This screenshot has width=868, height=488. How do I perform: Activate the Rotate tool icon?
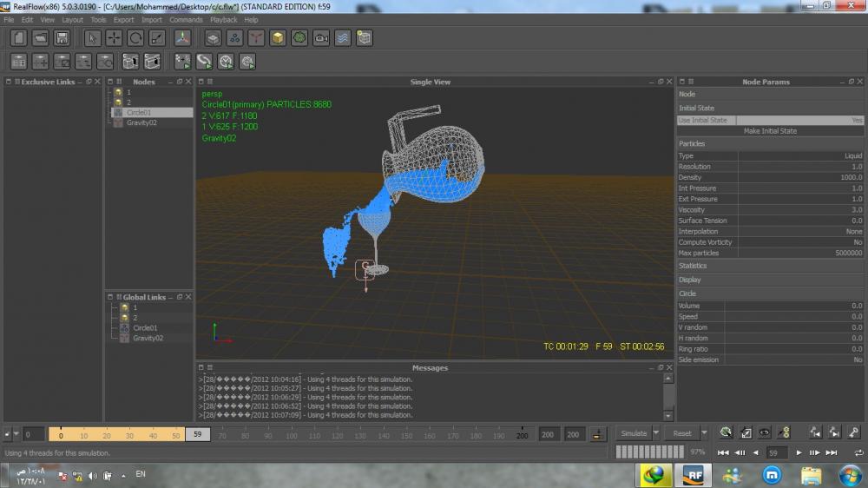pos(135,38)
